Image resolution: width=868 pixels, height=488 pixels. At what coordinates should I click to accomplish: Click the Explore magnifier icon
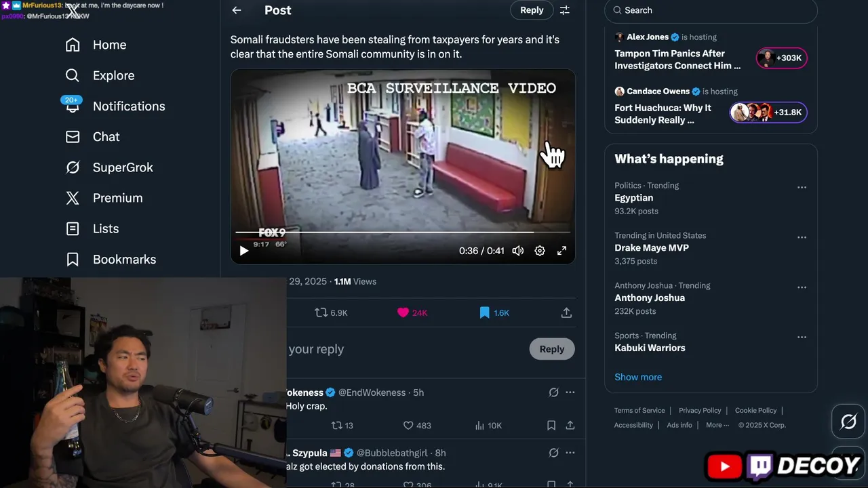[x=73, y=75]
